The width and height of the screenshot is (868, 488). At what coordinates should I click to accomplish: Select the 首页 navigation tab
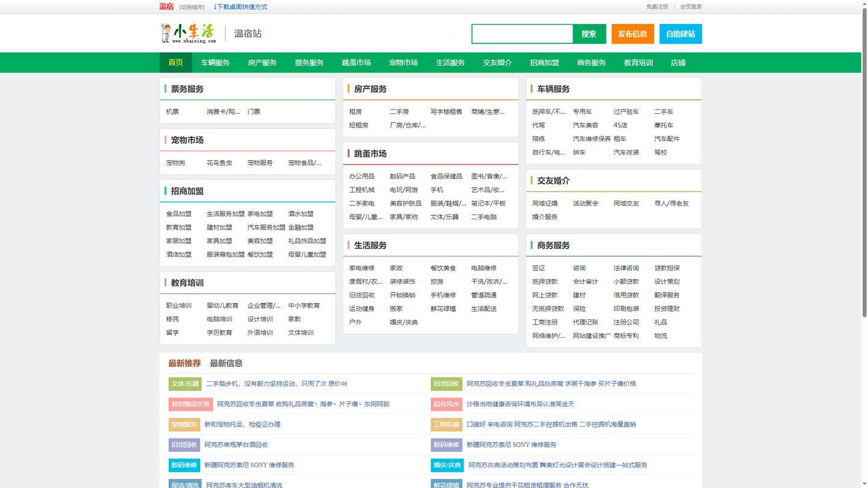coord(175,63)
